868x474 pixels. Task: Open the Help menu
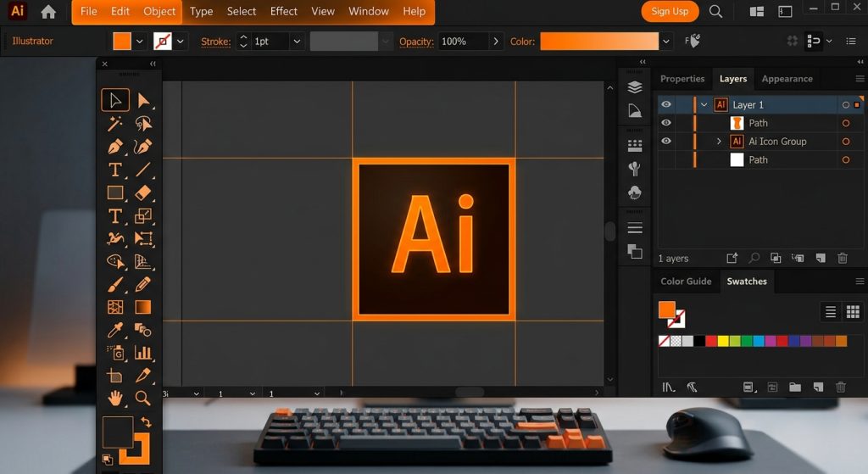414,11
